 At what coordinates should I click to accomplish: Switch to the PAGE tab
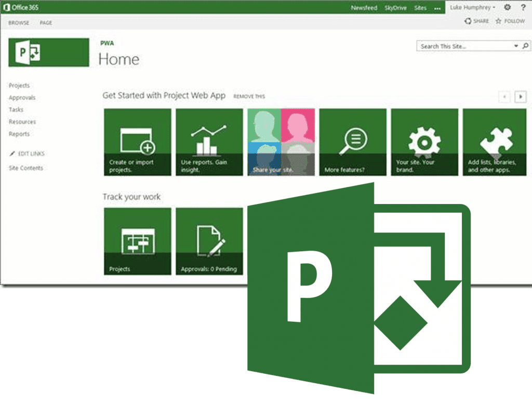click(46, 23)
